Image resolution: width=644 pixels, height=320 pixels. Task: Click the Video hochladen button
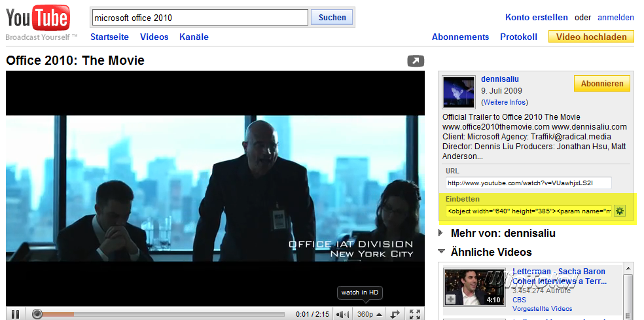pos(591,37)
